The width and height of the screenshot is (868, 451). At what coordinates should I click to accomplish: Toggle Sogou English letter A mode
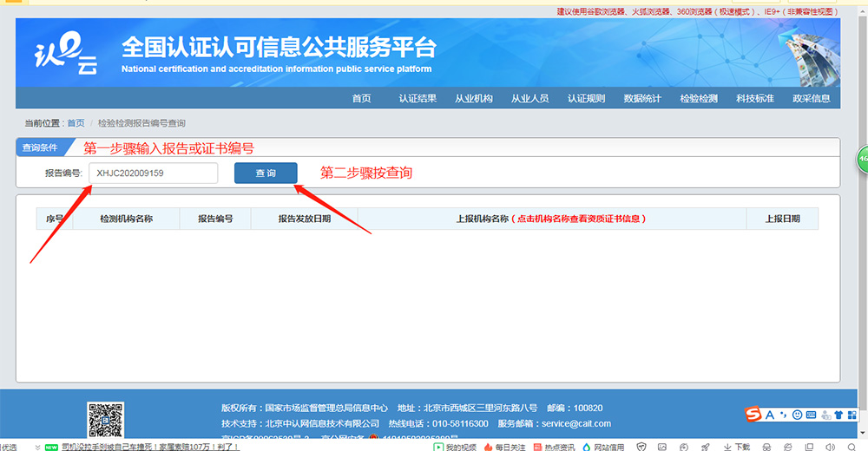[x=769, y=415]
